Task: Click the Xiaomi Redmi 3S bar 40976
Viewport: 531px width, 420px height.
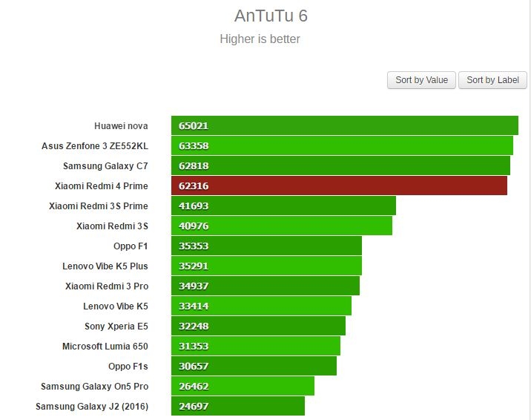Action: [x=282, y=226]
